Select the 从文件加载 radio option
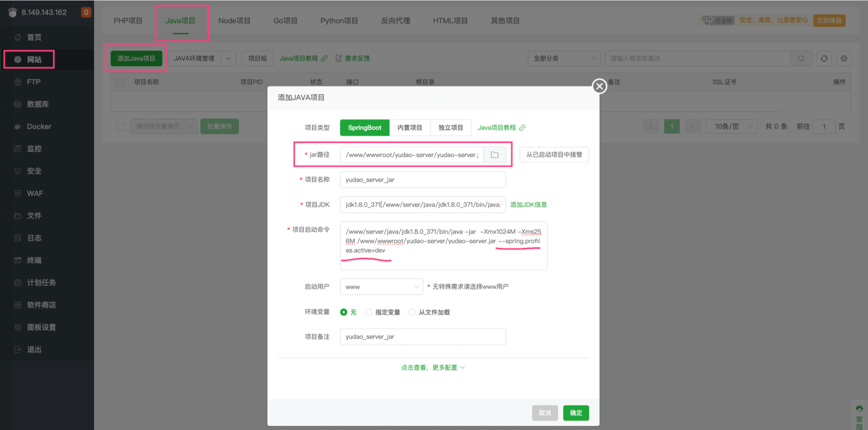This screenshot has width=868, height=430. pos(412,312)
